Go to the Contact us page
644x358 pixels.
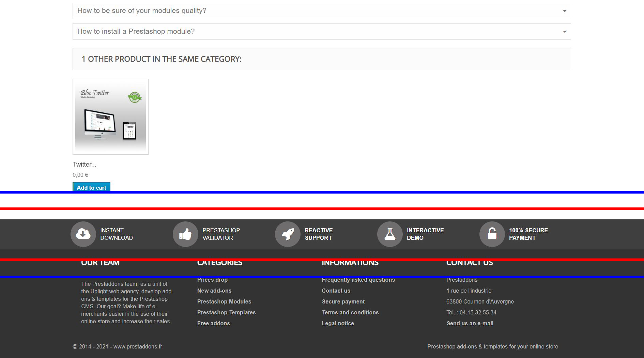pyautogui.click(x=336, y=291)
